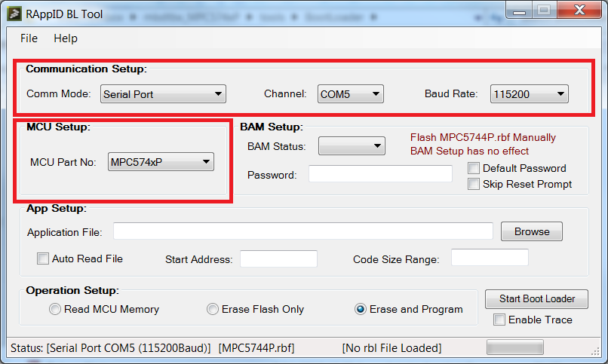
Task: Minimize the RAppID BL Tool window
Action: coord(519,11)
